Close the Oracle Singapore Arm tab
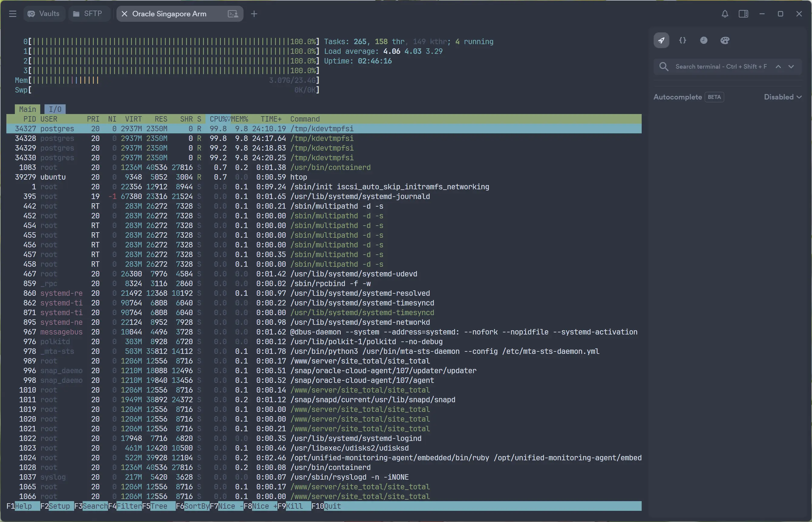 pos(124,14)
